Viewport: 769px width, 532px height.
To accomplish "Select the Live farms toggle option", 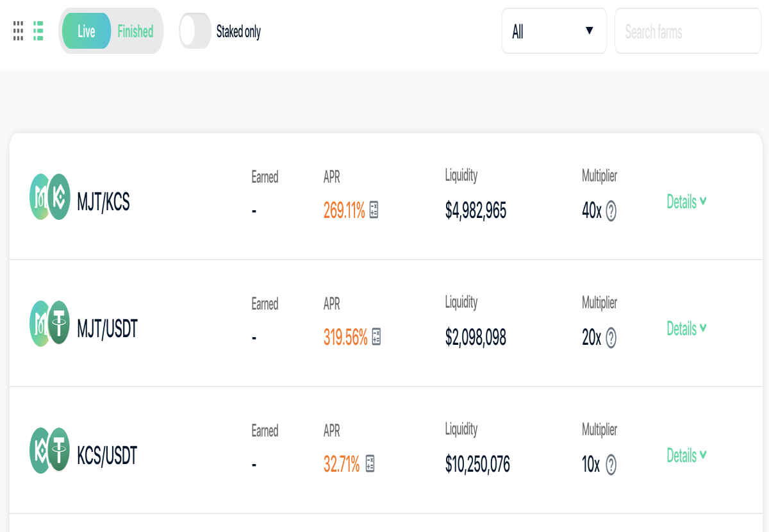I will tap(87, 31).
